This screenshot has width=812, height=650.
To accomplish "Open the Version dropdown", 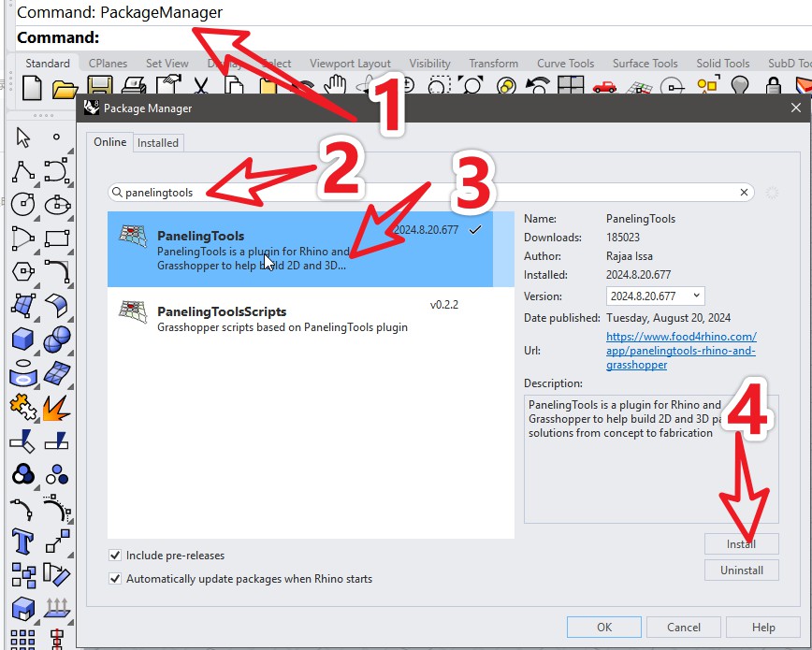I will click(x=655, y=296).
